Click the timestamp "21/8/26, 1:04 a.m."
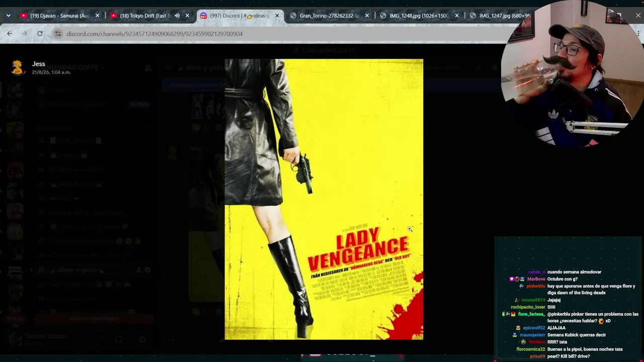The image size is (644, 362). coord(51,72)
